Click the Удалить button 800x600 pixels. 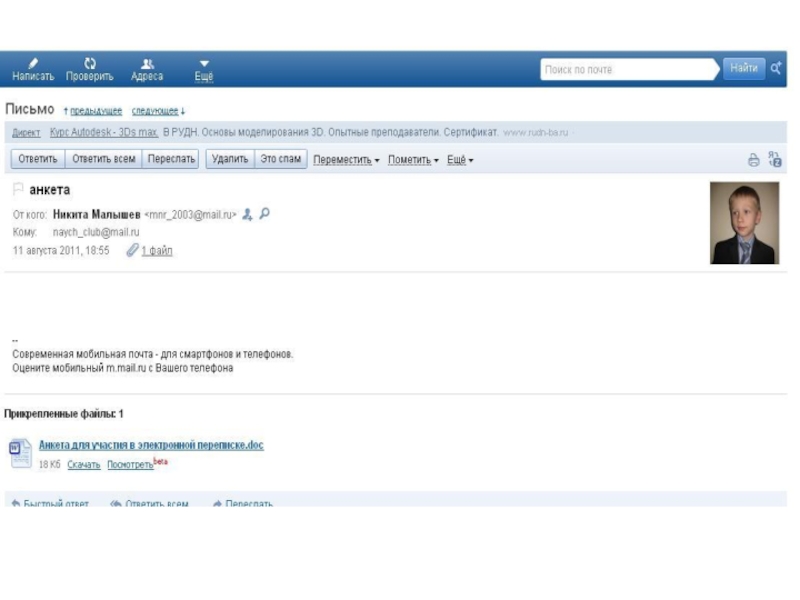(229, 159)
